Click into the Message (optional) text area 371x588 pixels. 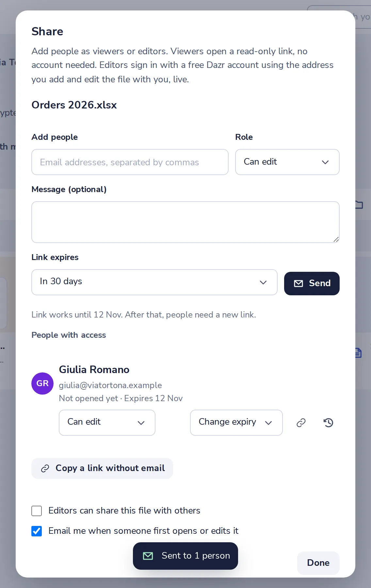coord(185,222)
